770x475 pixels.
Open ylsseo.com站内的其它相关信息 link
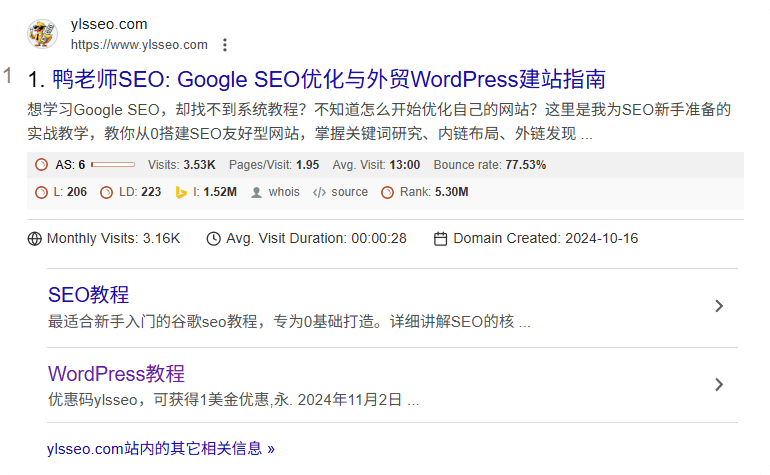tap(161, 448)
